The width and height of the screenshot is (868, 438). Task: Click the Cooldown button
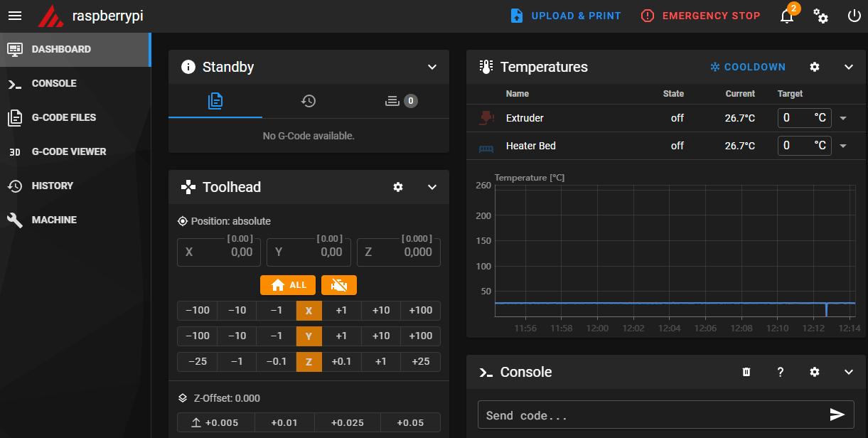(x=748, y=67)
